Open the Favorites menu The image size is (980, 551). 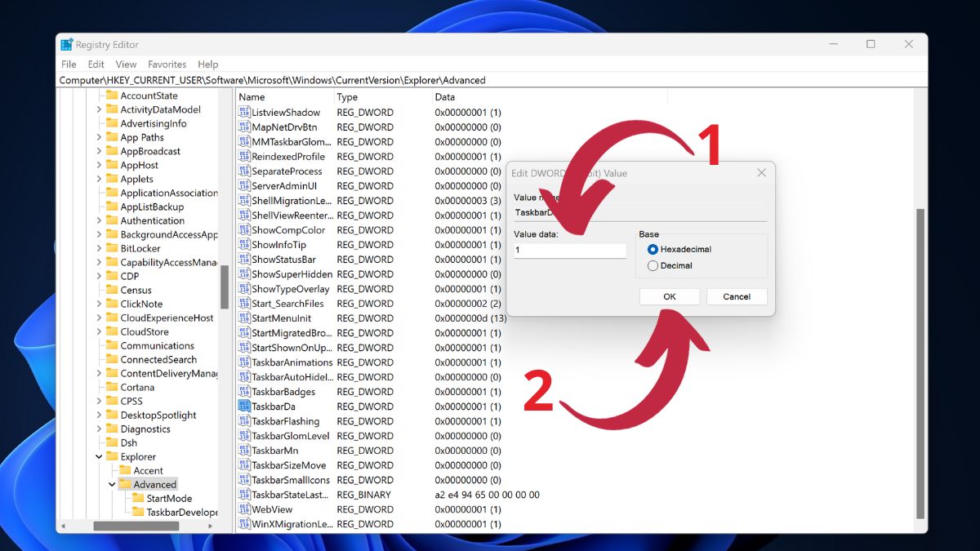click(167, 64)
